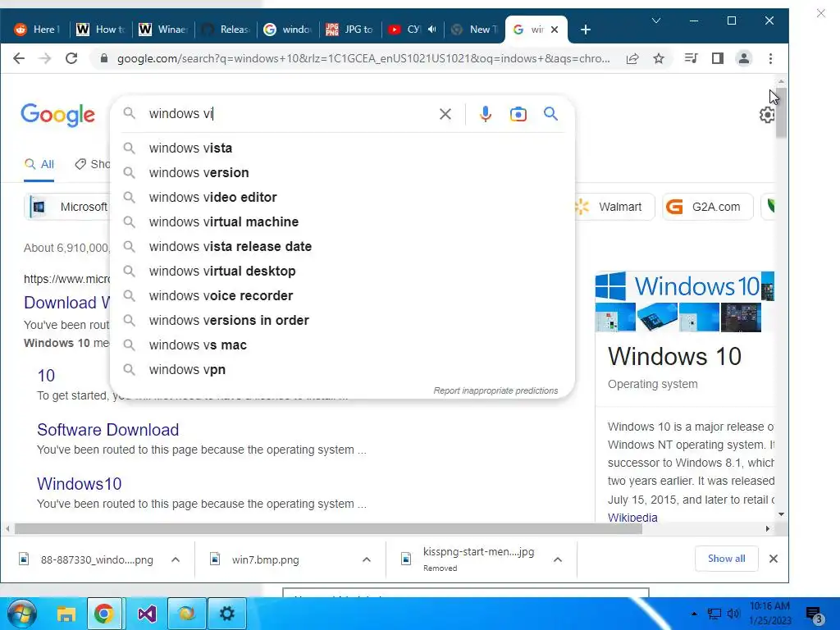Share this page icon in address bar
The image size is (840, 630).
click(x=632, y=58)
